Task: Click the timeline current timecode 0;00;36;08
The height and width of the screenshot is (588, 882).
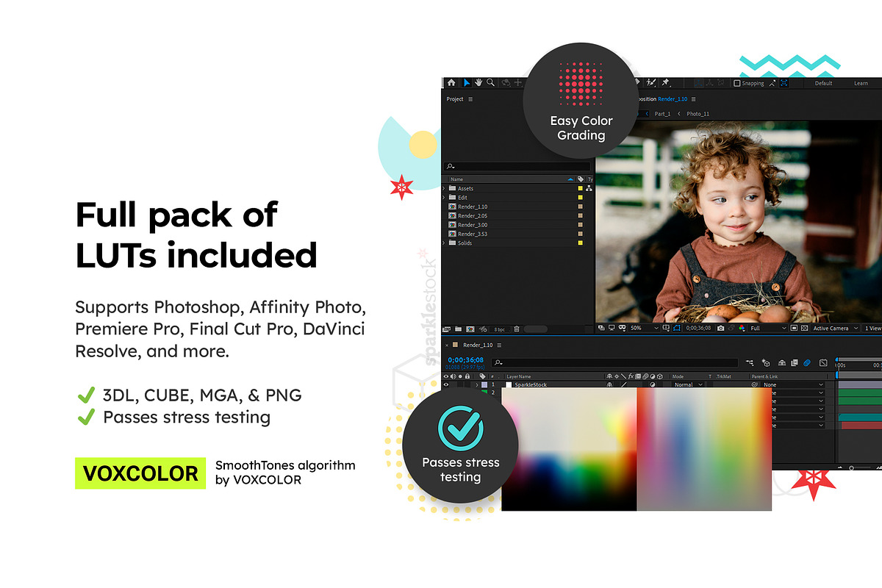Action: pos(466,359)
